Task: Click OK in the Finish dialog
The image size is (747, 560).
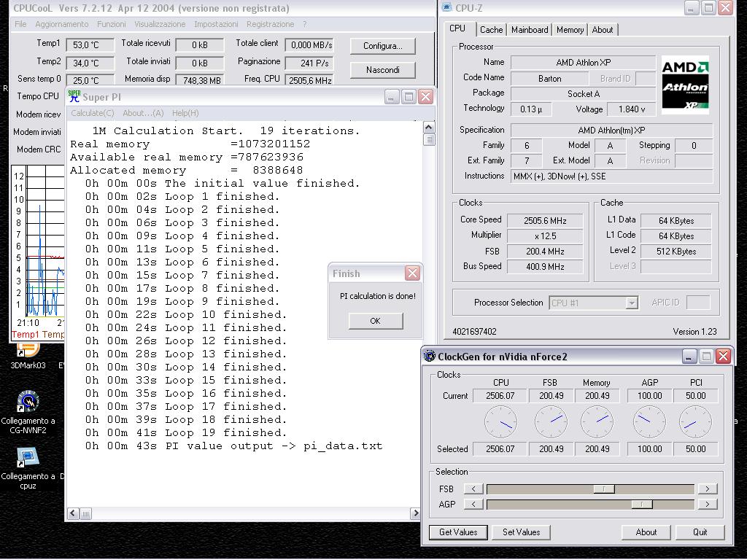Action: 376,321
